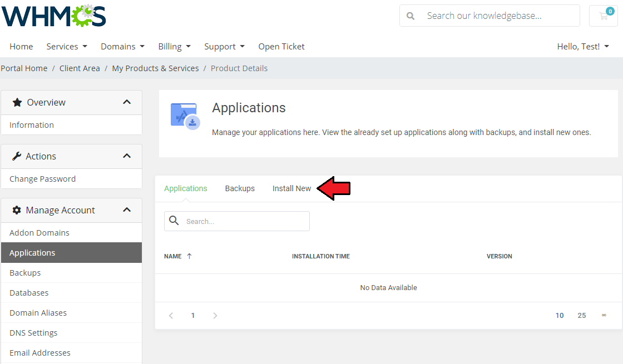Viewport: 623px width, 364px height.
Task: Show 25 entries per page
Action: click(582, 316)
